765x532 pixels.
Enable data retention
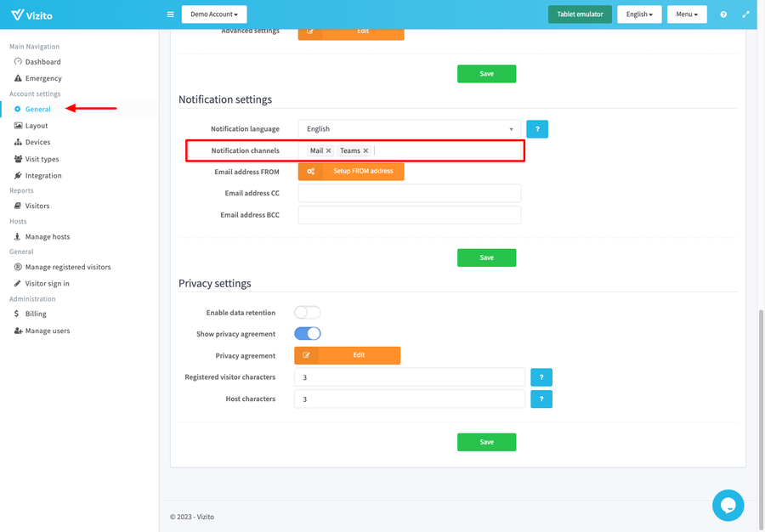(307, 312)
